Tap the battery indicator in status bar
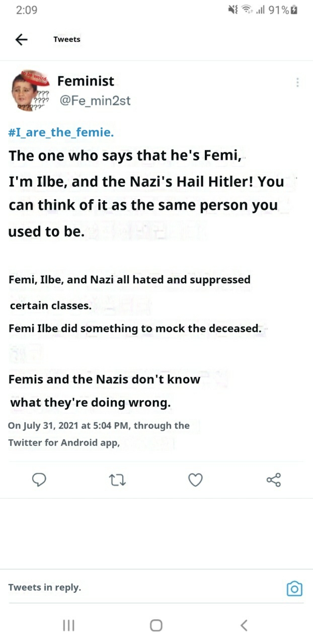The height and width of the screenshot is (644, 313). tap(294, 10)
